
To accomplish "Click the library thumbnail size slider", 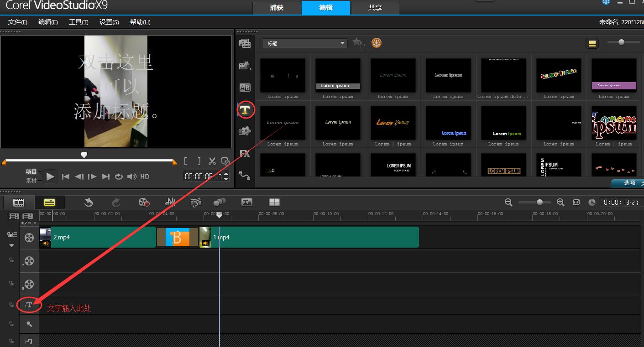I will point(621,42).
